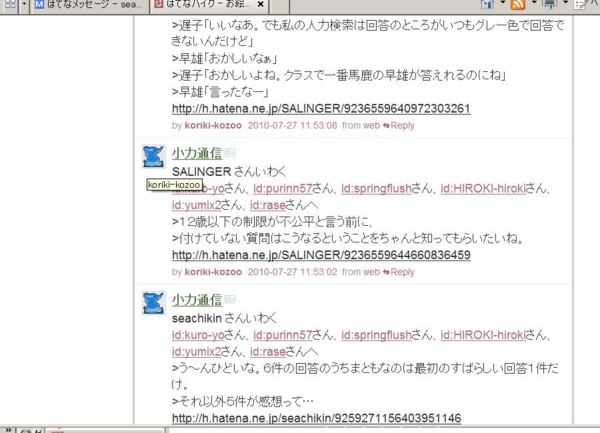Select the はてなハイク tab

click(x=209, y=5)
